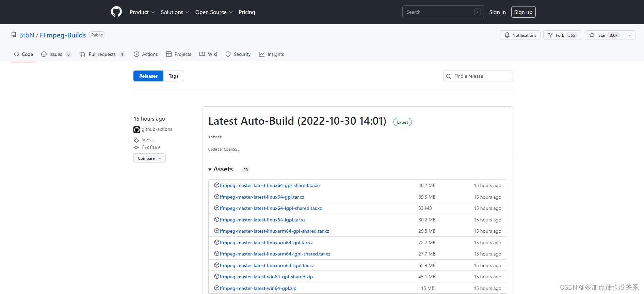Click package icon beside linuxarm64-lgpl-shared.tar.xz
This screenshot has width=644, height=294.
(217, 253)
